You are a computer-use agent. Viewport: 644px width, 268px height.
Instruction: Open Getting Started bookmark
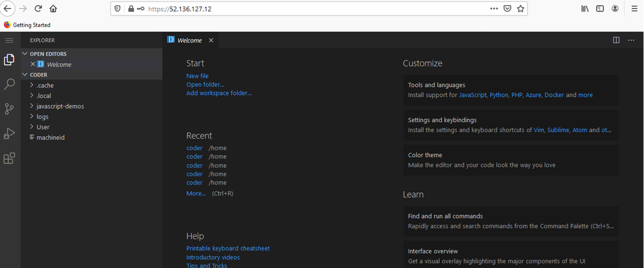(27, 25)
